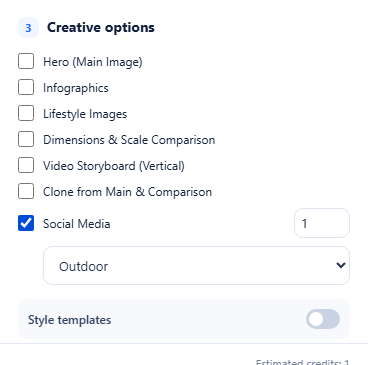Screen dimensions: 368x365
Task: Click the Creative options heading
Action: pos(101,27)
